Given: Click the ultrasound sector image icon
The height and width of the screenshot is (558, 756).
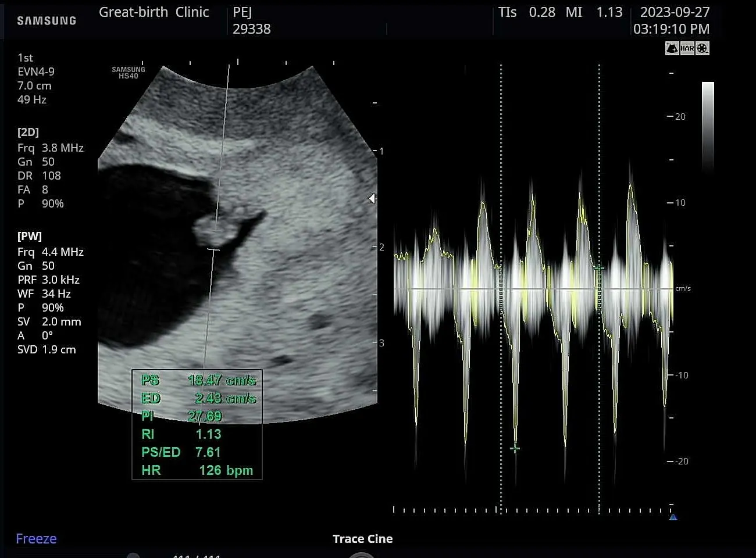Looking at the screenshot, I should click(x=672, y=48).
